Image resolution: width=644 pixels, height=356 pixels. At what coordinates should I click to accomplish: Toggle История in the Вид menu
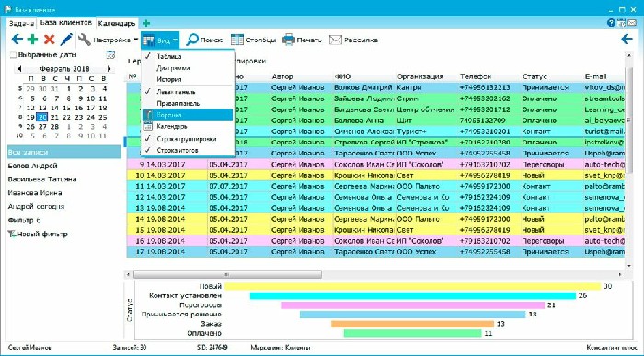188,80
